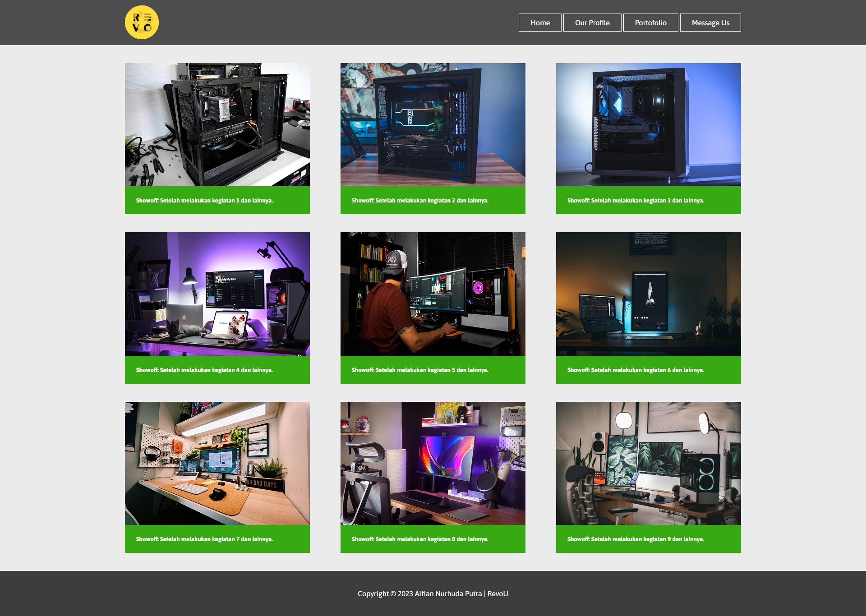Click the yellow REVO logo
866x616 pixels.
(x=142, y=22)
